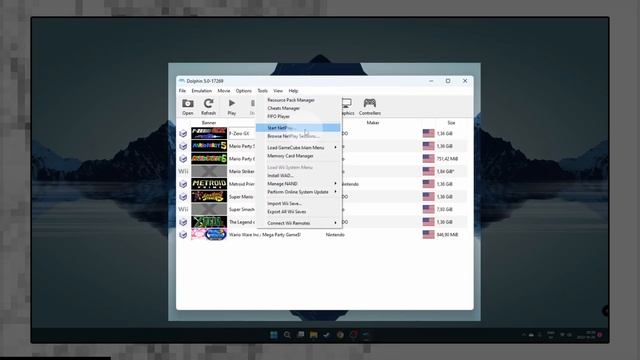Click the US flag in the F-Zero GX row
The width and height of the screenshot is (640, 360).
[429, 133]
